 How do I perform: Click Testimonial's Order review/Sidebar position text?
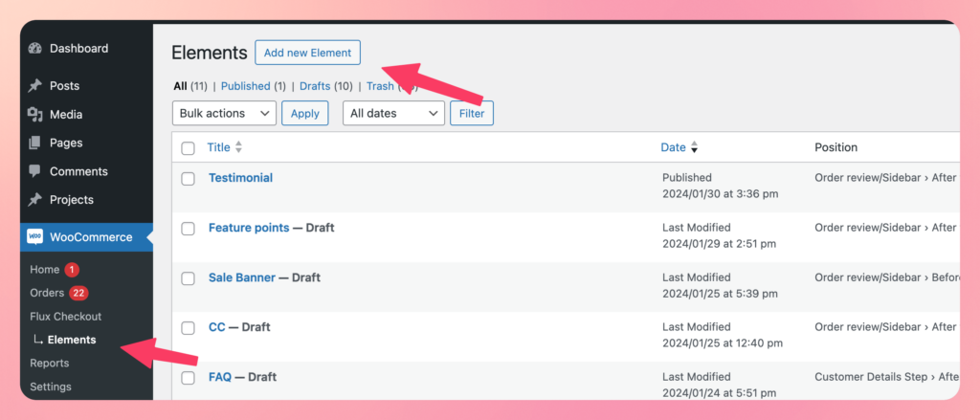click(885, 178)
